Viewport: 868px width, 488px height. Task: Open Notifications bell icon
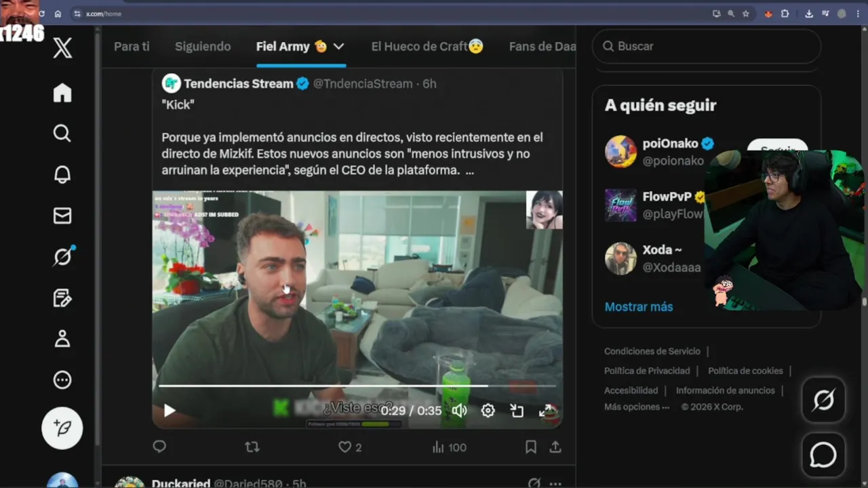click(x=62, y=174)
